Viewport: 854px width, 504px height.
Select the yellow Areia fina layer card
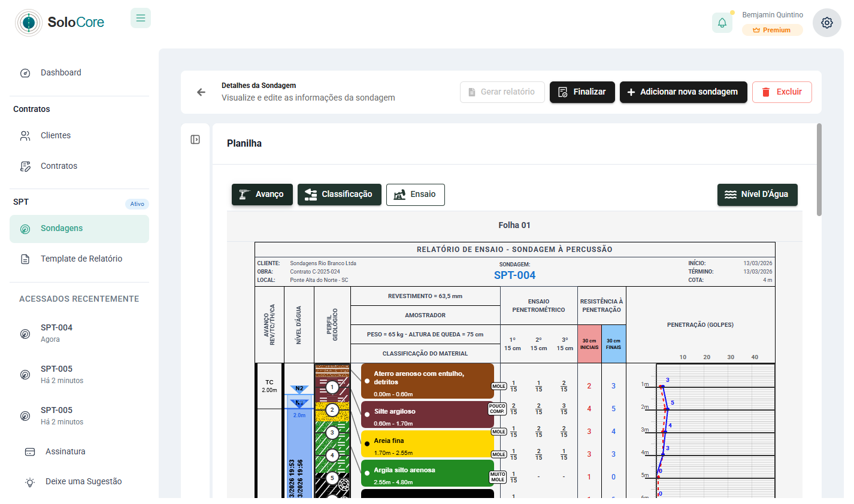point(428,444)
